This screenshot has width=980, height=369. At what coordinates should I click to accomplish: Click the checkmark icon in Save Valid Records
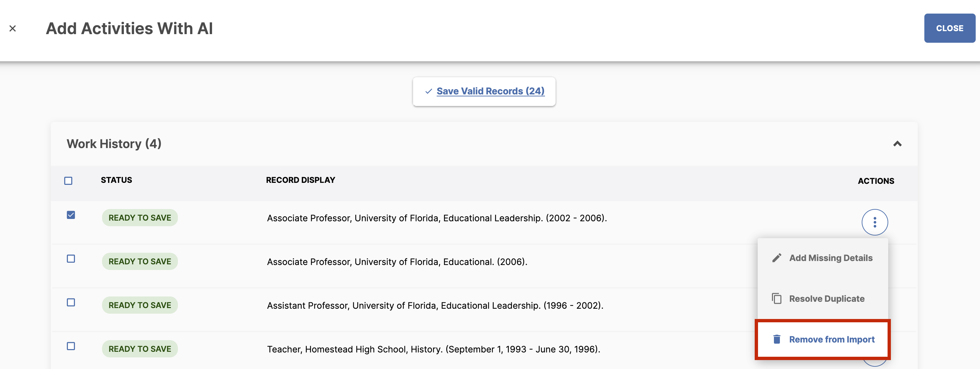pyautogui.click(x=428, y=91)
